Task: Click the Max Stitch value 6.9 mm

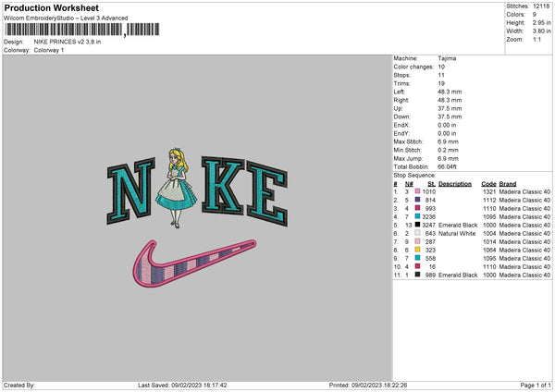Action: 448,141
